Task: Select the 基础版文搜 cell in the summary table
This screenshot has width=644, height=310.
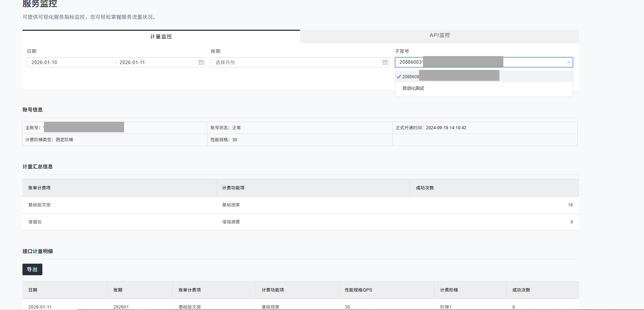Action: coord(119,205)
